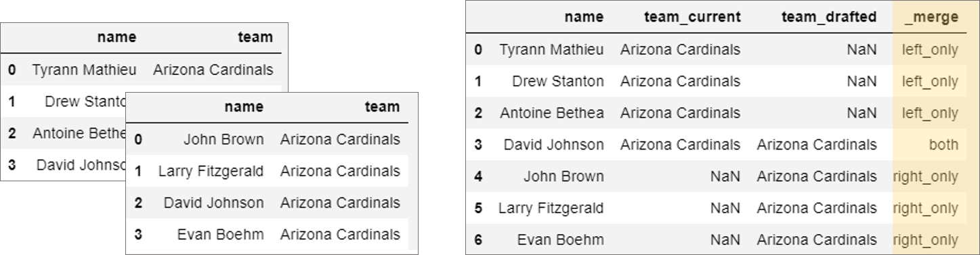Select Tyrann Mathieu in merged table

pyautogui.click(x=551, y=49)
